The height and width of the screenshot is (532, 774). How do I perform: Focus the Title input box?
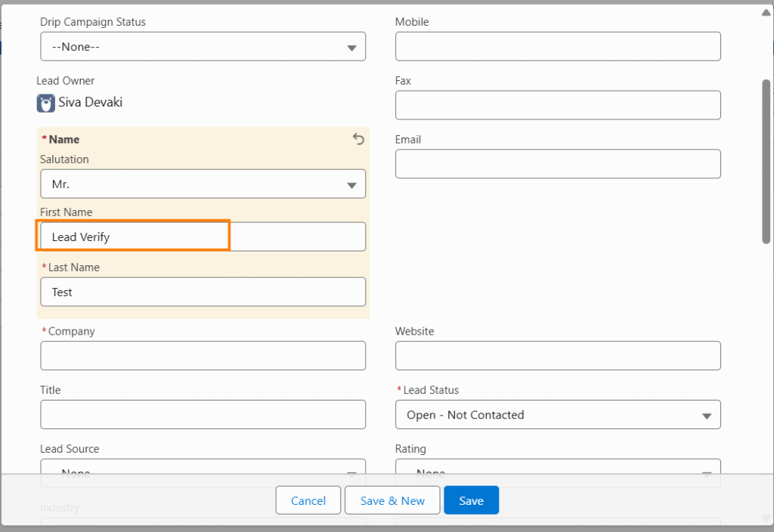tap(203, 415)
